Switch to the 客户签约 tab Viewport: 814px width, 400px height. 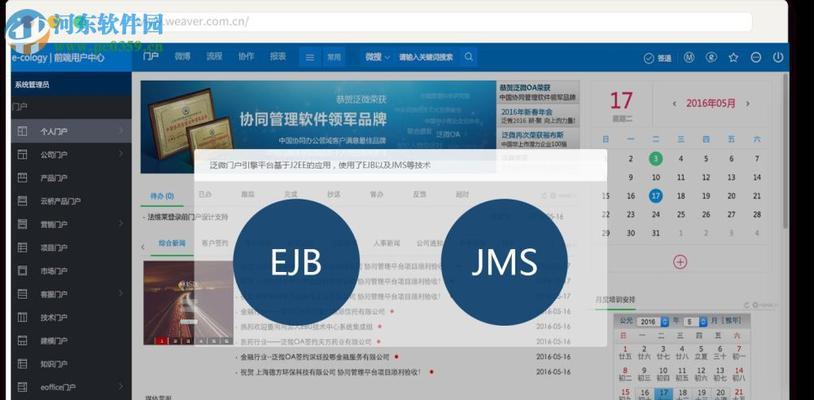click(x=215, y=243)
